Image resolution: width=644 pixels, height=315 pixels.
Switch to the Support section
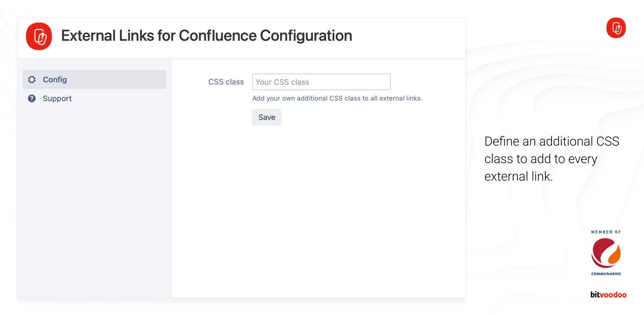(x=57, y=98)
